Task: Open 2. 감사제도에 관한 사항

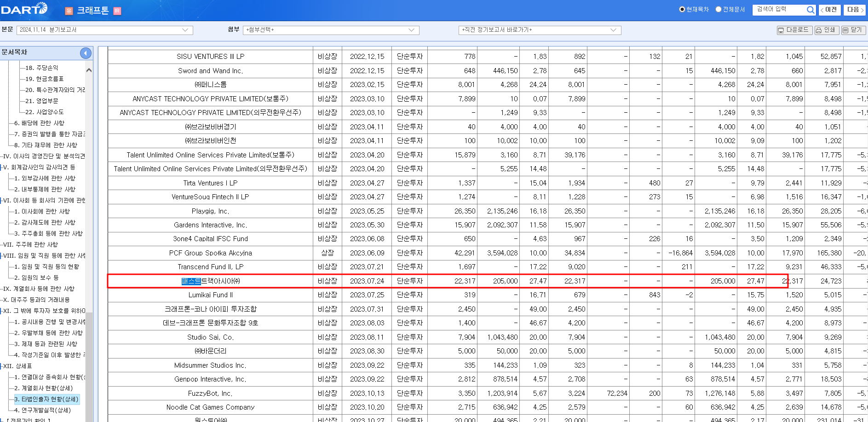Action: coord(45,222)
